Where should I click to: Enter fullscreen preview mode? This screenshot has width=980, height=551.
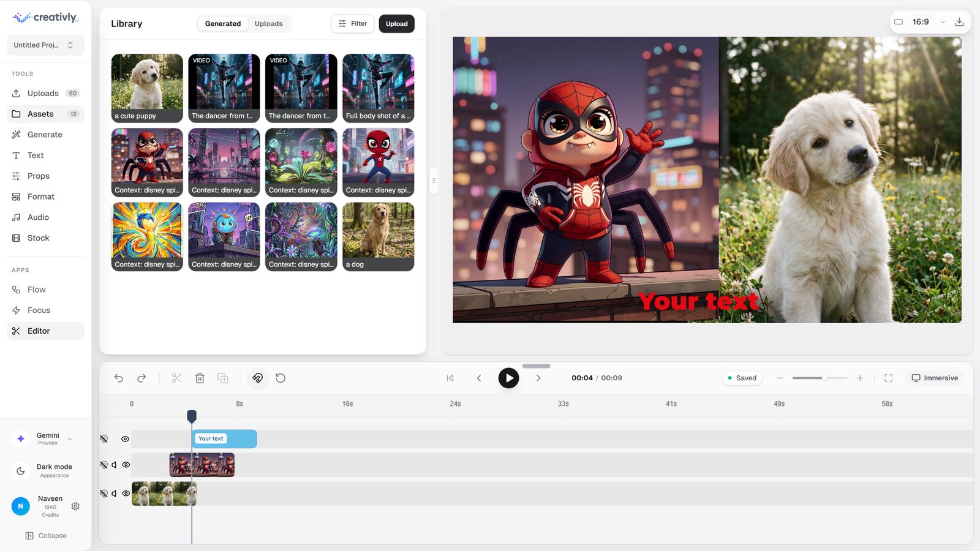(888, 378)
